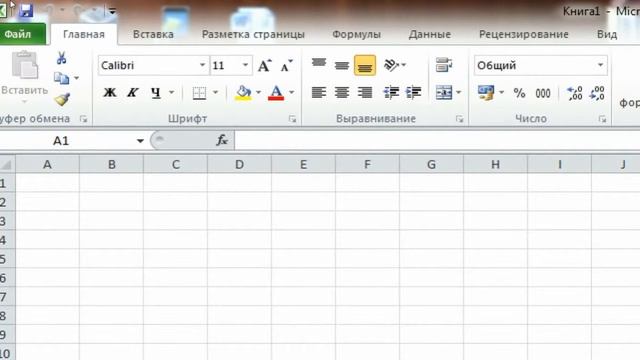This screenshot has height=360, width=640.
Task: Decrease font size with small A icon
Action: point(287,66)
